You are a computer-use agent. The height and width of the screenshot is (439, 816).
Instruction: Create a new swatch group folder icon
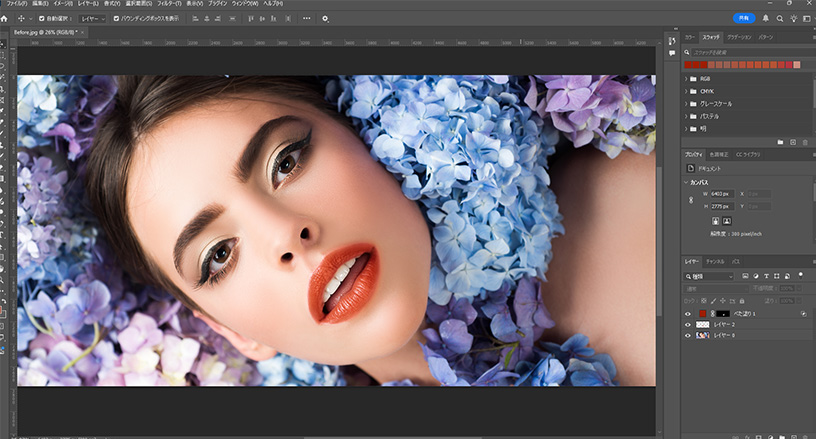[x=779, y=142]
